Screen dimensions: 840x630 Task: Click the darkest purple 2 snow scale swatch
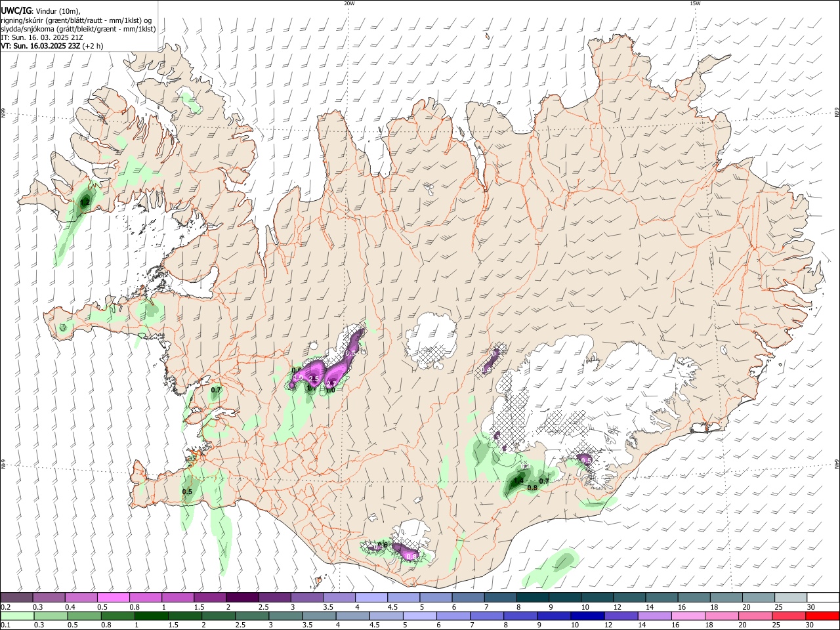[x=242, y=598]
